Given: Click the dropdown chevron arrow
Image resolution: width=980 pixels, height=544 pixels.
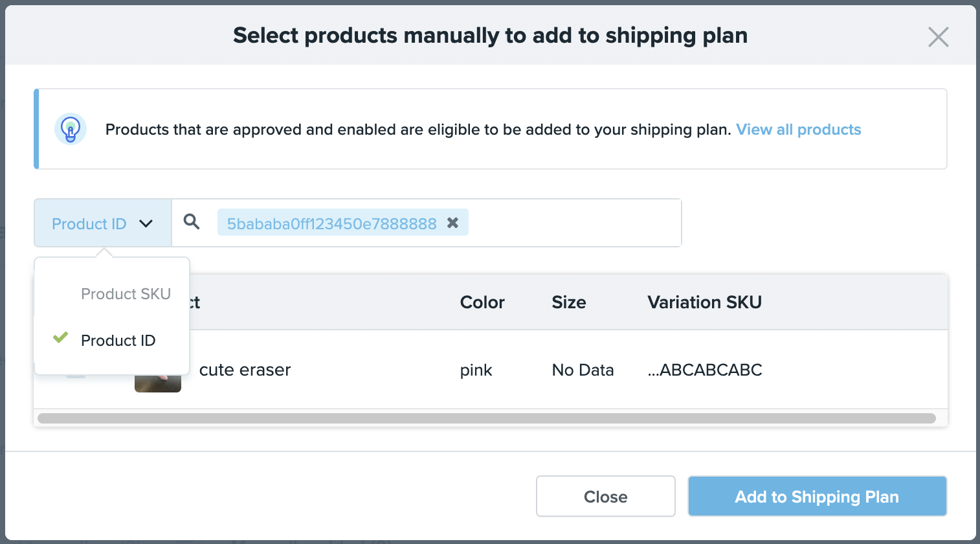Looking at the screenshot, I should pos(146,224).
